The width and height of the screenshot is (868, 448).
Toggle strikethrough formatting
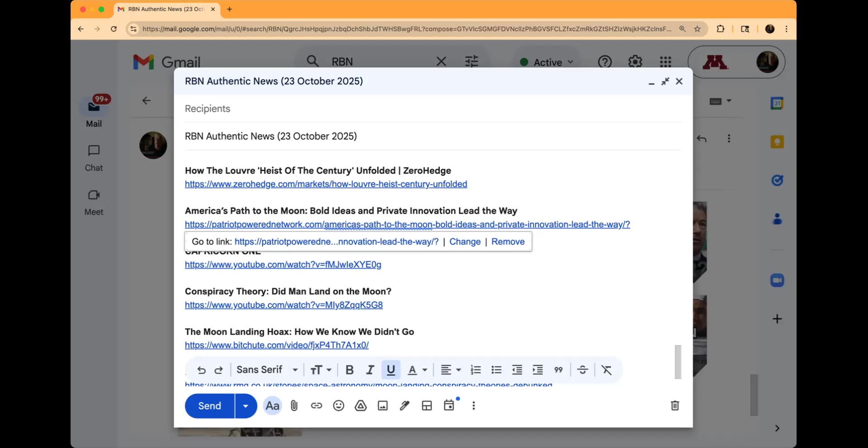tap(583, 370)
